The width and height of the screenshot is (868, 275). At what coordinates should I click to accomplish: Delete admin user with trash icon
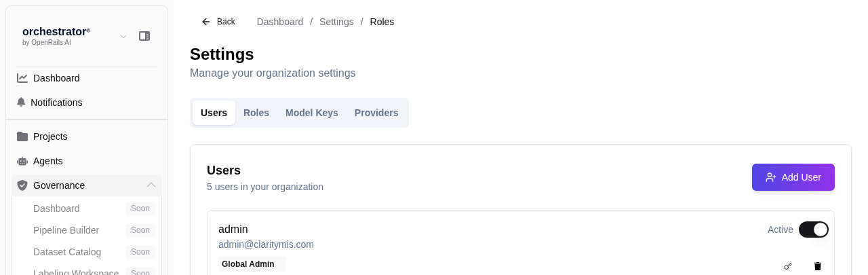818,266
